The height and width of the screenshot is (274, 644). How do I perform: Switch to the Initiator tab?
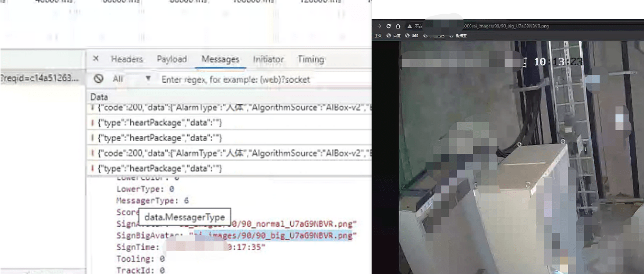(x=268, y=59)
